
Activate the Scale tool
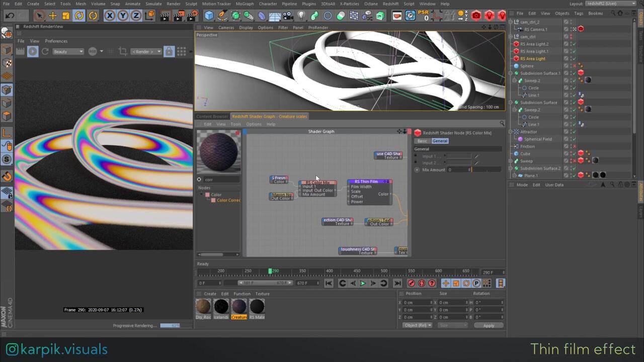click(x=66, y=16)
